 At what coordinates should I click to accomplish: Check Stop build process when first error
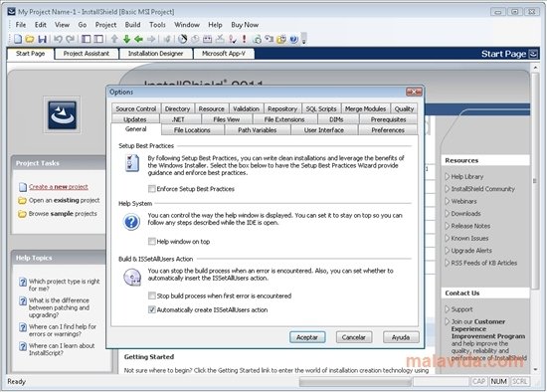point(152,295)
